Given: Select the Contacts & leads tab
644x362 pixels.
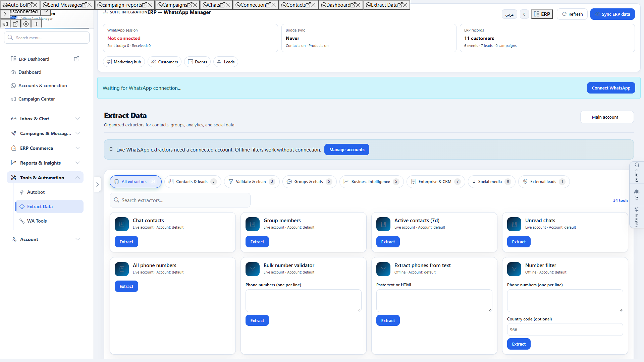Looking at the screenshot, I should [x=193, y=182].
